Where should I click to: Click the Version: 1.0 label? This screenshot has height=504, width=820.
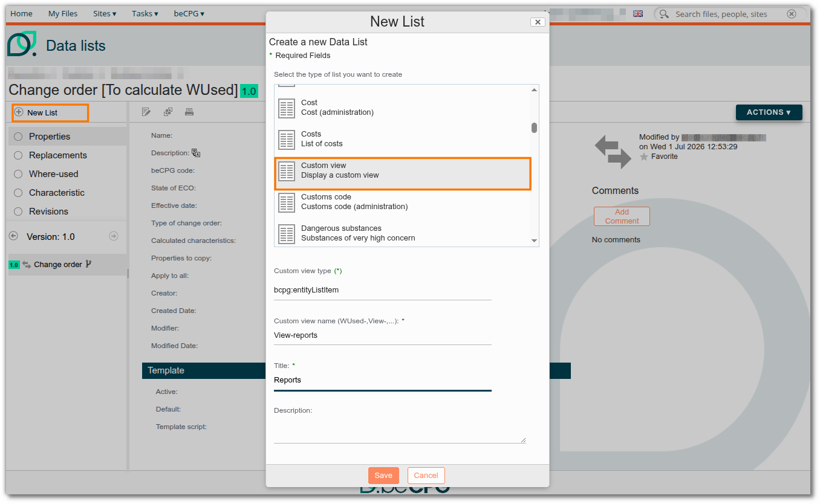click(51, 237)
